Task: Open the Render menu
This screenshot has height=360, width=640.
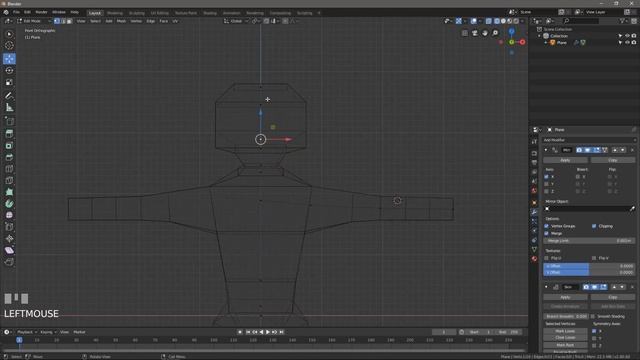Action: 41,12
